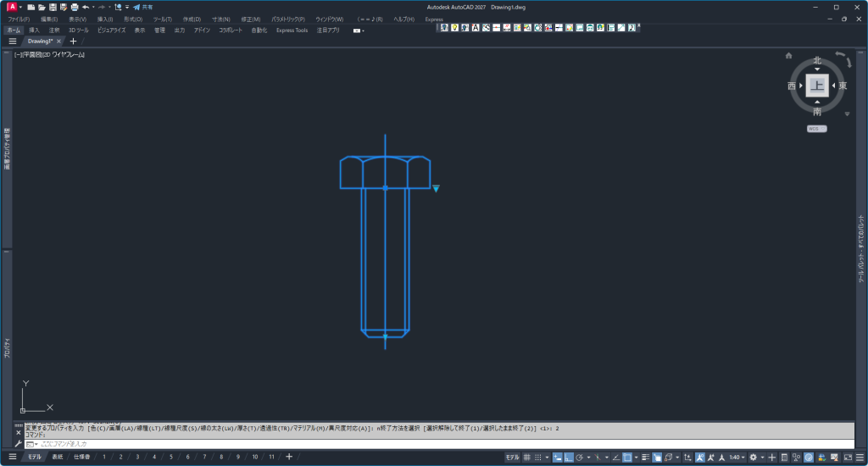
Task: Click the Undo arrow icon
Action: tap(86, 7)
